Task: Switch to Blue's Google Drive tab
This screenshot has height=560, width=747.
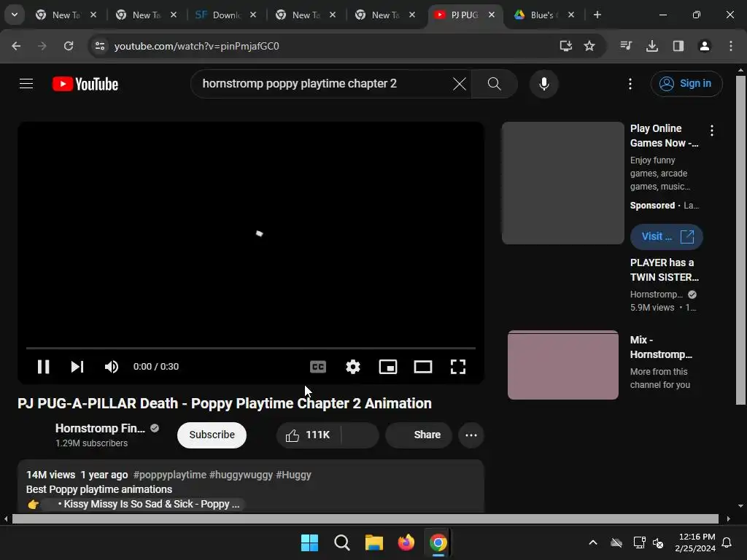Action: point(544,15)
